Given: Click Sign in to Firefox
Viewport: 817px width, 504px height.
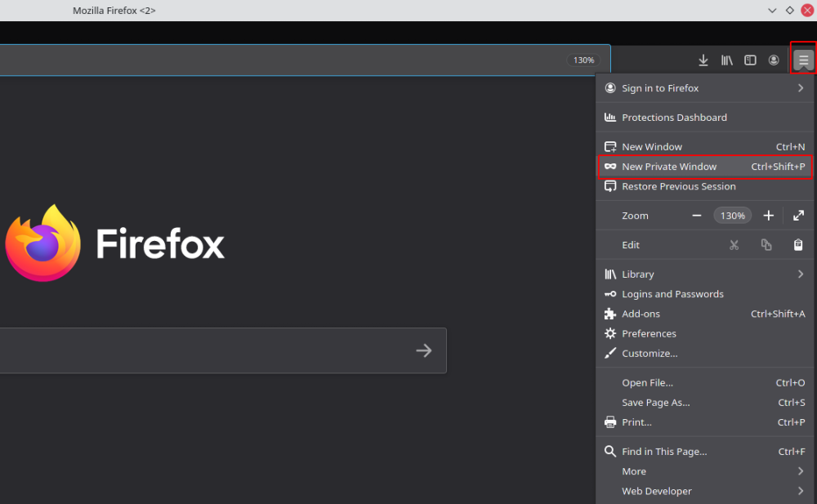Looking at the screenshot, I should 660,88.
